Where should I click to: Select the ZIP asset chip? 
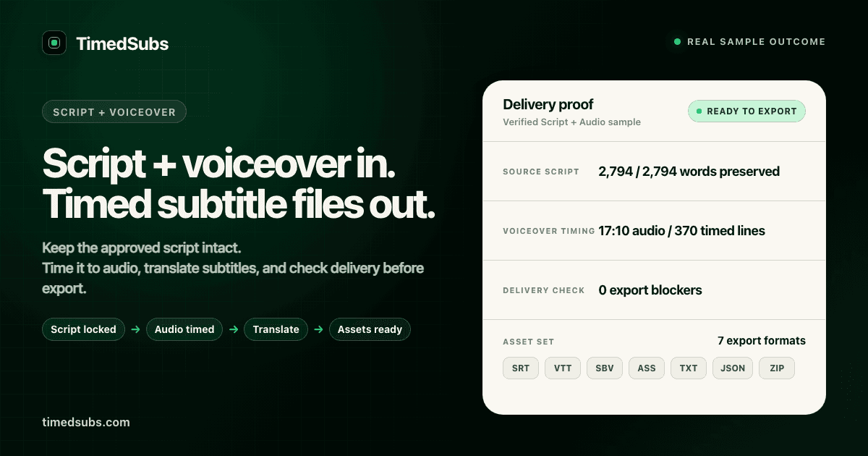[x=777, y=368]
